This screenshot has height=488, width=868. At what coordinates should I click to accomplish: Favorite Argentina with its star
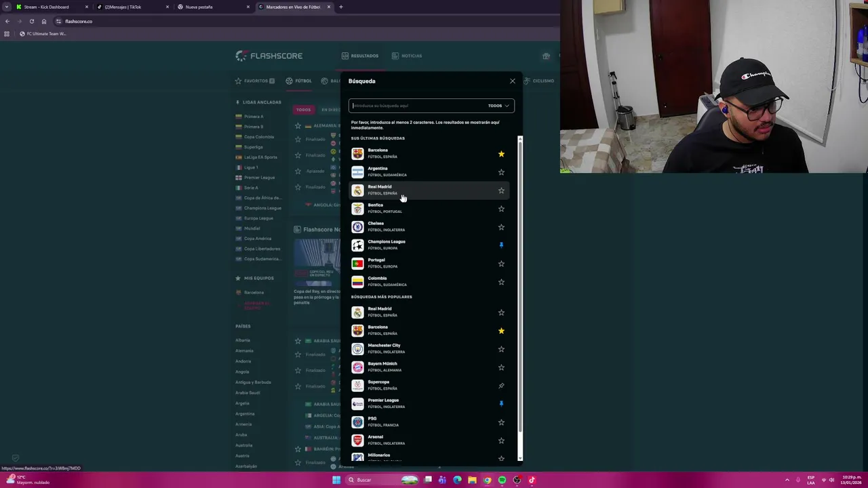501,172
